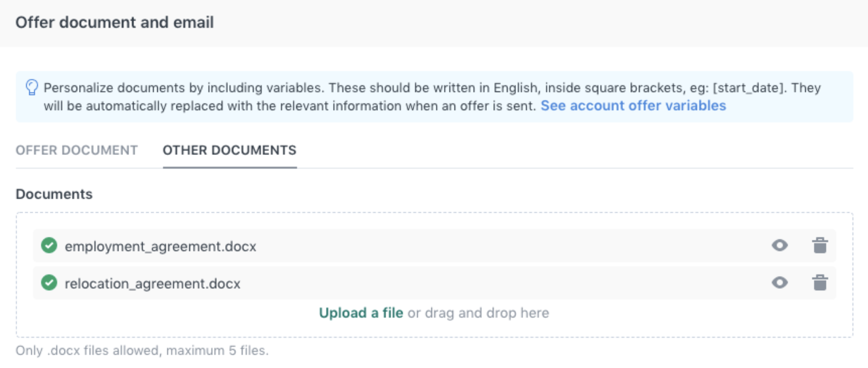Select the relocation_agreement.docx file name
Screen dimensions: 868x368
153,284
